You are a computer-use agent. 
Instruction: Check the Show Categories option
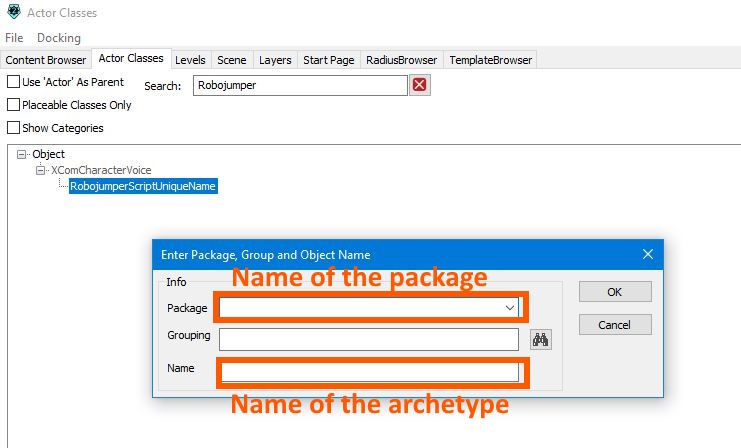[13, 128]
